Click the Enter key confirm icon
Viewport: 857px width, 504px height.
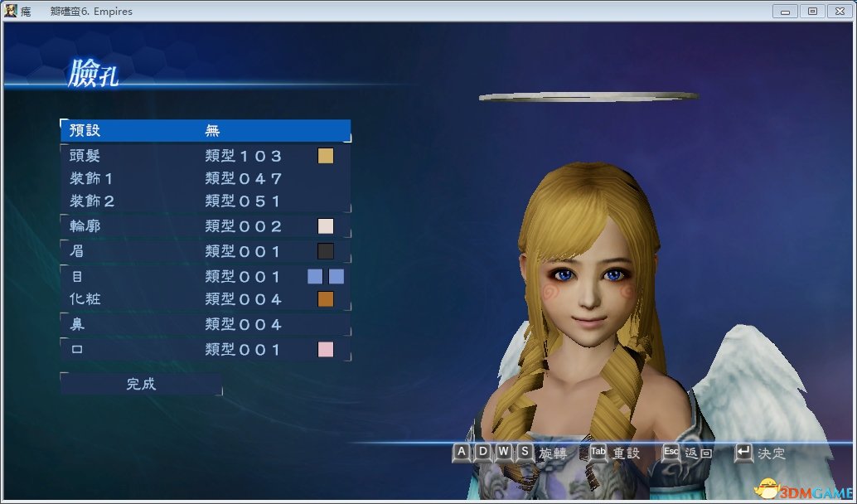point(743,453)
